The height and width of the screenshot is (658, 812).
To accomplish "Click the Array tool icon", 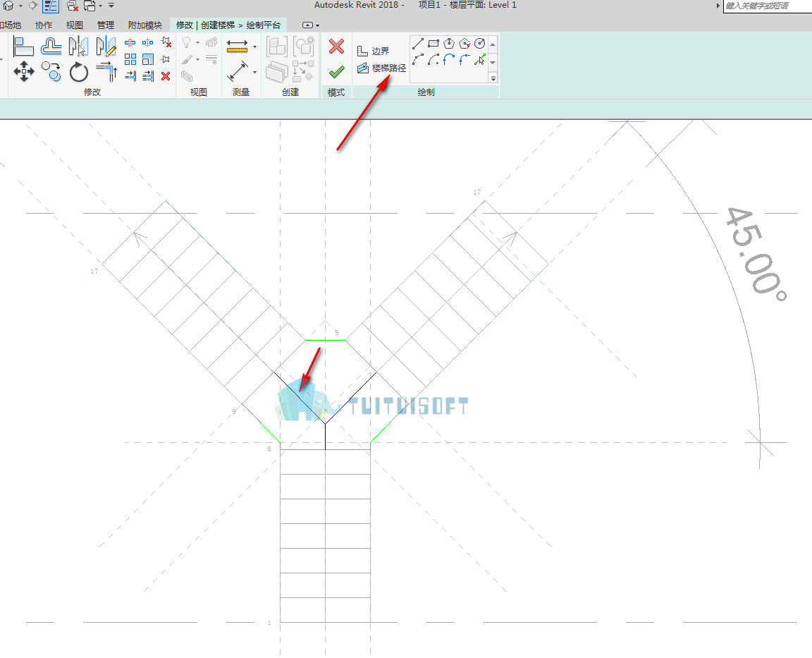I will 130,59.
